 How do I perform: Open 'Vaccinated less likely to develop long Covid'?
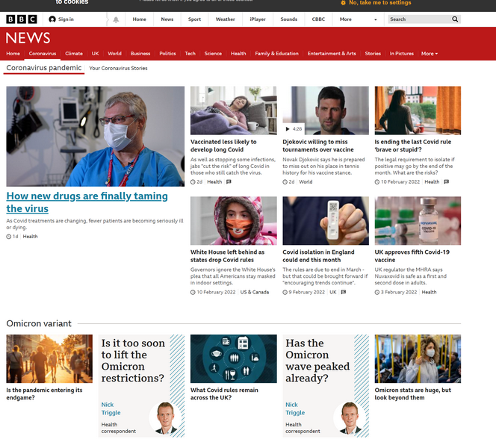(x=223, y=146)
